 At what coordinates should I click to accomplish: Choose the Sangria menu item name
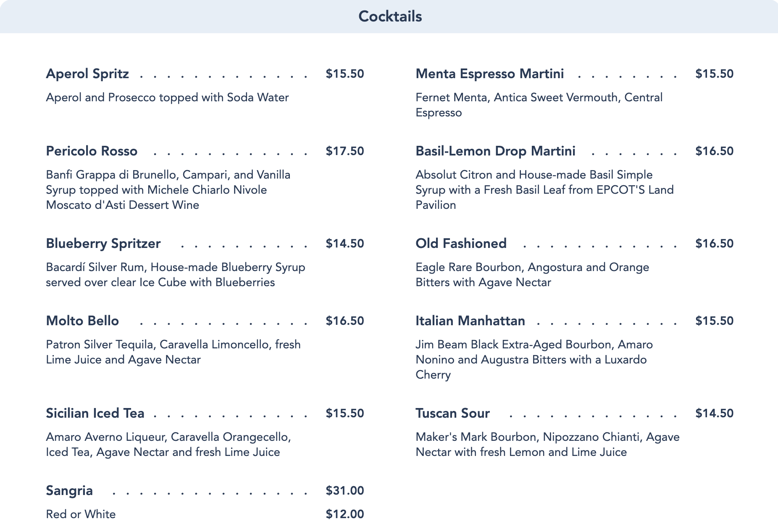[x=69, y=490]
